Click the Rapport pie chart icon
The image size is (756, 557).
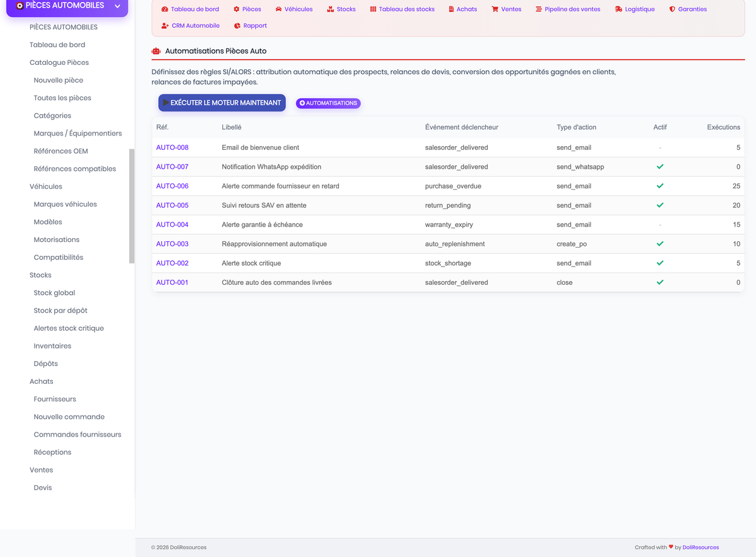237,26
